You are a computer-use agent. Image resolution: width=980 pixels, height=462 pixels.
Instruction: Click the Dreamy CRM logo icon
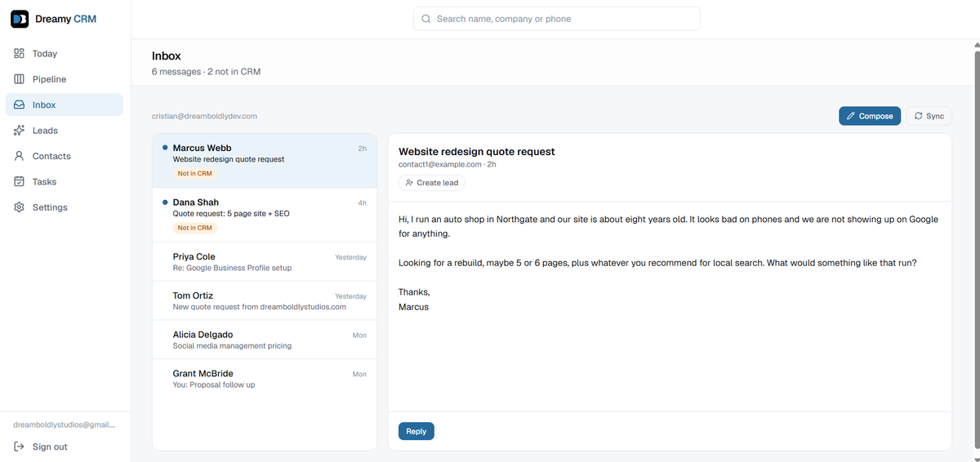pyautogui.click(x=20, y=19)
